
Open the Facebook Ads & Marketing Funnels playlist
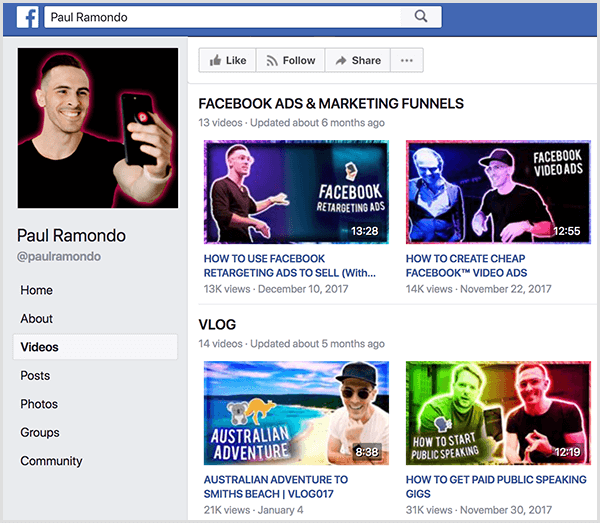(331, 104)
